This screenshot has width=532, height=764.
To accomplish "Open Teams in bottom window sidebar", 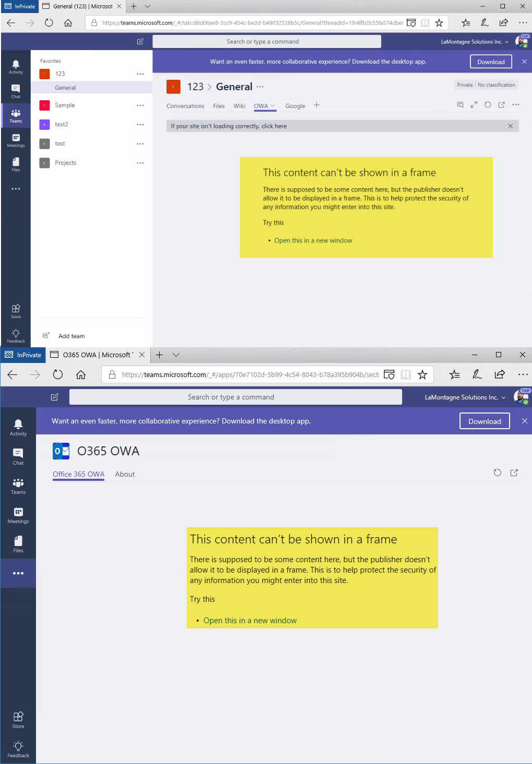I will tap(18, 486).
